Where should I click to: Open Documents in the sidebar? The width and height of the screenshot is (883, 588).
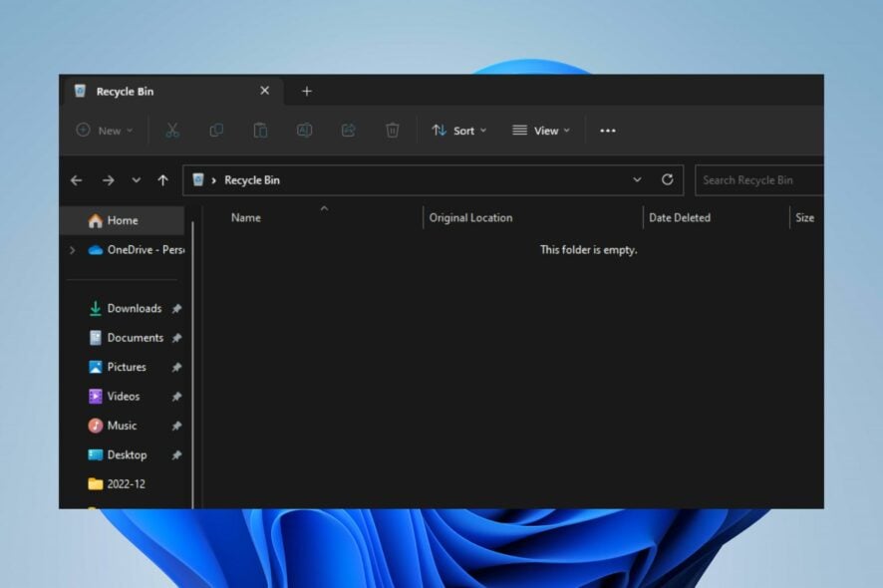pyautogui.click(x=127, y=338)
